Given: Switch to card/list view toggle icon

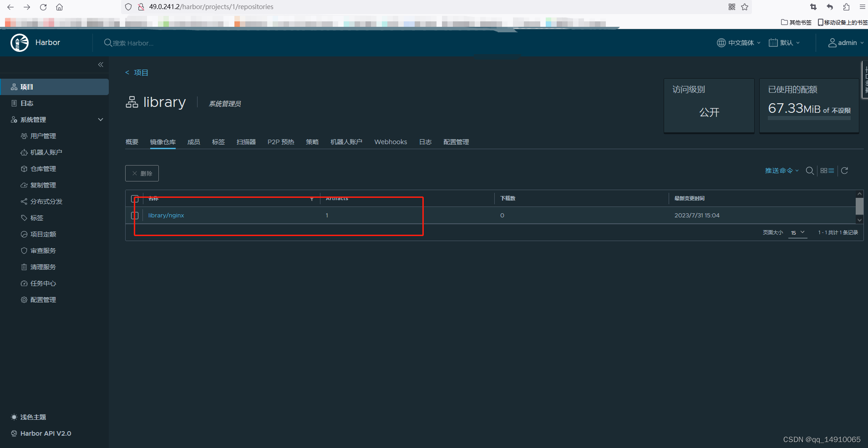Looking at the screenshot, I should 827,171.
